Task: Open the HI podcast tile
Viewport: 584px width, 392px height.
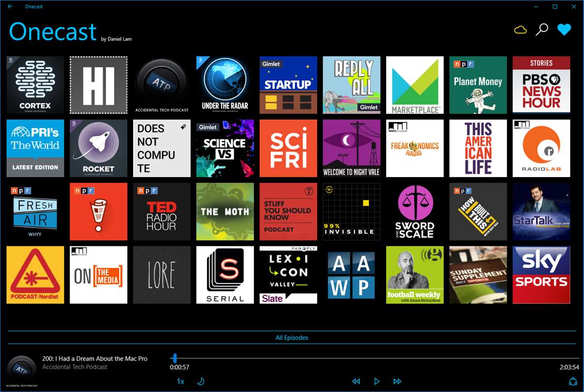Action: click(99, 85)
